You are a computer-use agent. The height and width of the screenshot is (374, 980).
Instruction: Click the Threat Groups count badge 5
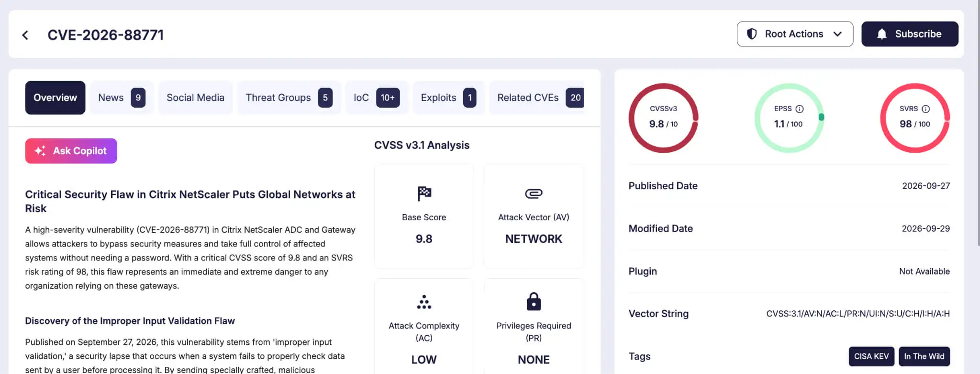325,98
